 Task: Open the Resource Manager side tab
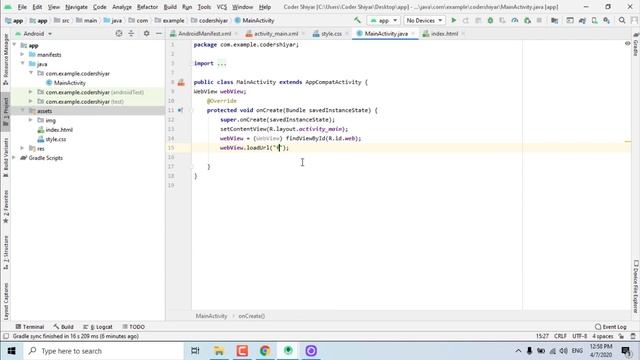(6, 59)
